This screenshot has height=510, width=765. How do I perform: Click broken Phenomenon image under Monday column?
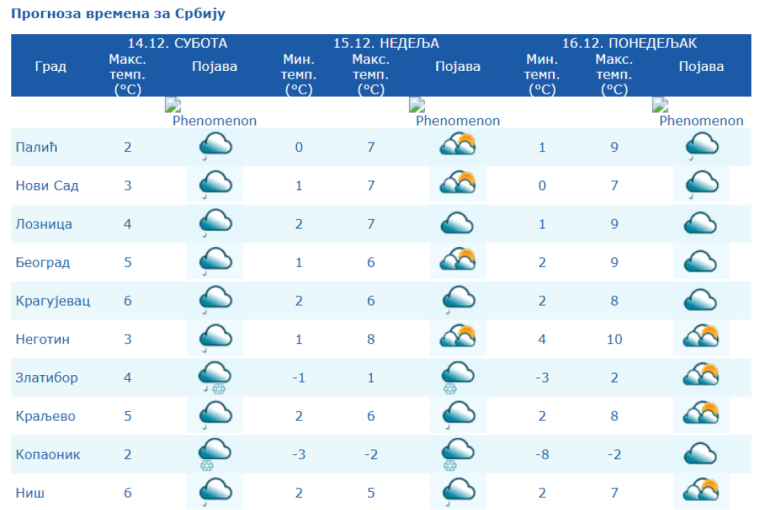(x=699, y=113)
